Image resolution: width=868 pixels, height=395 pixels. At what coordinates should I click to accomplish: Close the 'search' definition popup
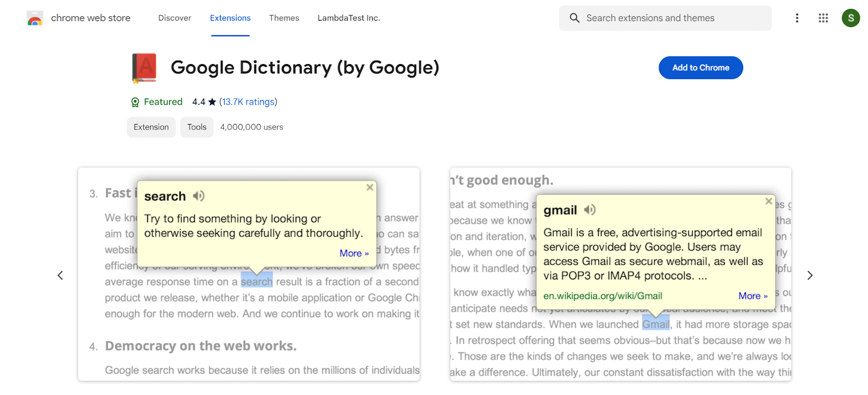coord(369,187)
